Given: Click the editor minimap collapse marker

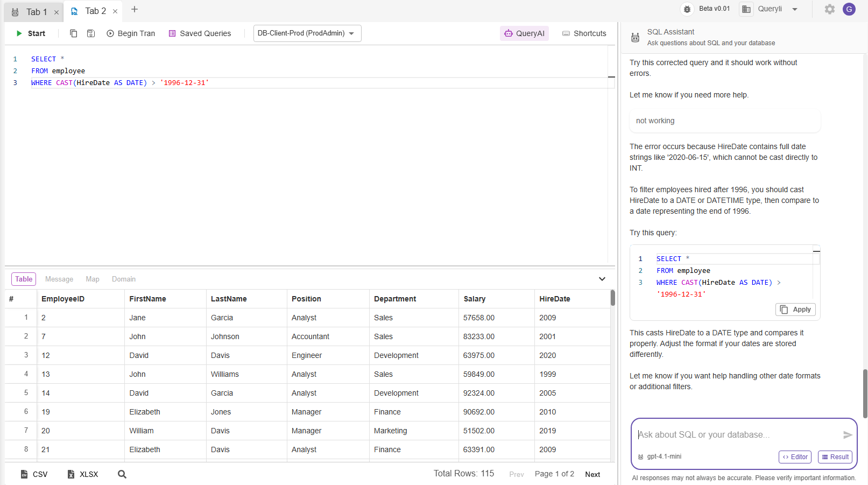Looking at the screenshot, I should click(611, 77).
